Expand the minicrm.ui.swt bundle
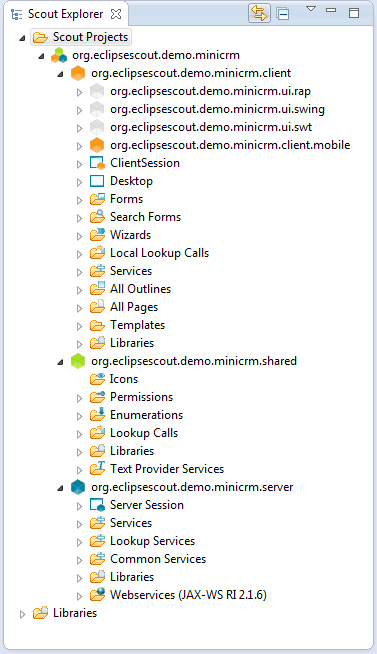The width and height of the screenshot is (377, 654). (x=79, y=128)
